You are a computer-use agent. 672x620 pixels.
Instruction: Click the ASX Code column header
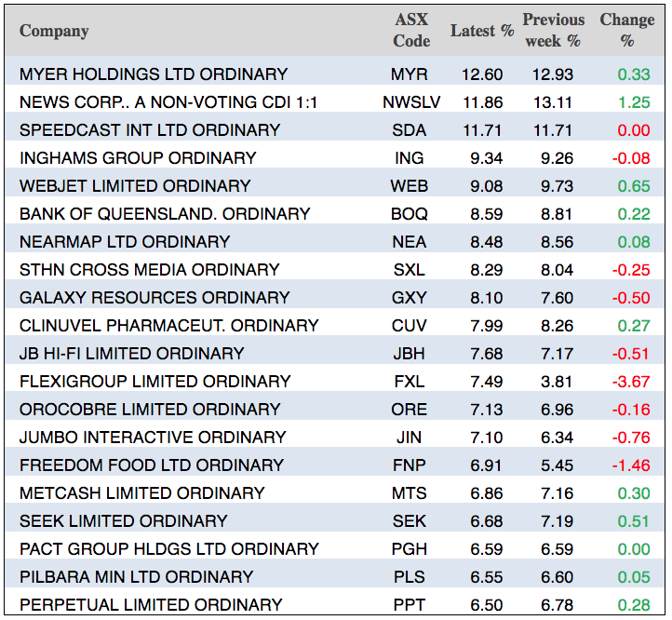coord(410,31)
